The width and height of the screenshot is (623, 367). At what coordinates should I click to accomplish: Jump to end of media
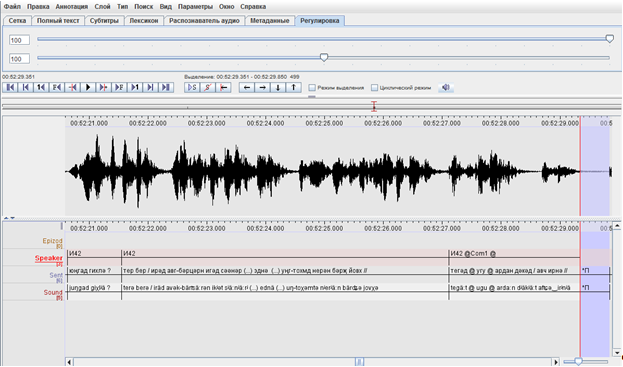click(166, 87)
